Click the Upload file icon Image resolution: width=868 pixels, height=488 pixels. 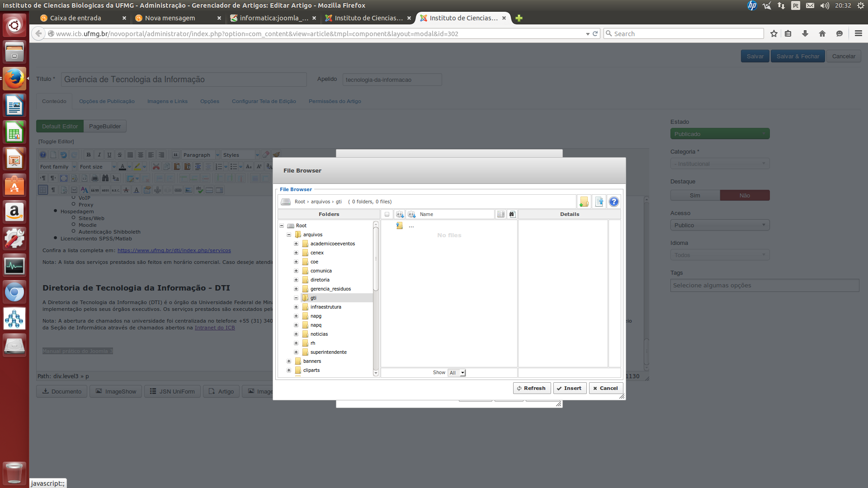click(599, 202)
